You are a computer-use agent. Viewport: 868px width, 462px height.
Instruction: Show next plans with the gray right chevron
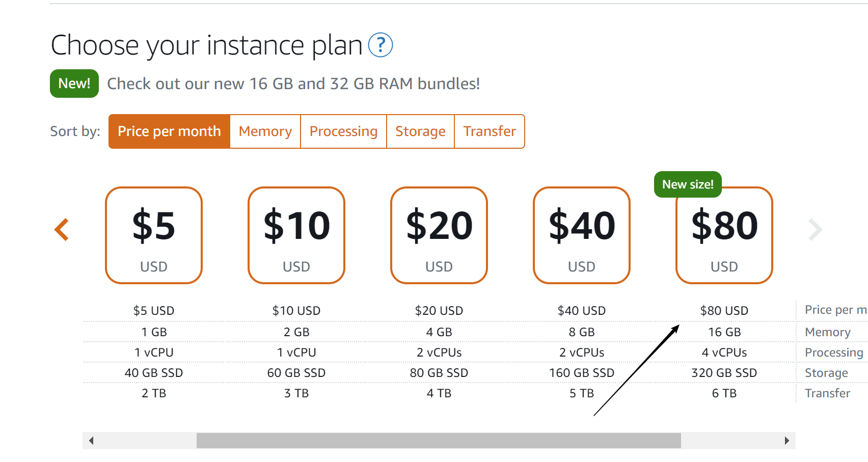[815, 230]
